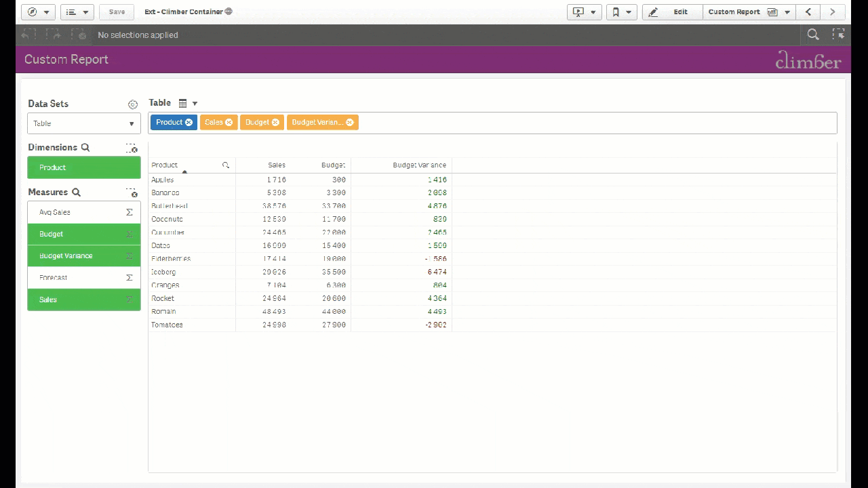Screen dimensions: 868x488
Task: Open the selections tool icon
Action: coord(838,35)
